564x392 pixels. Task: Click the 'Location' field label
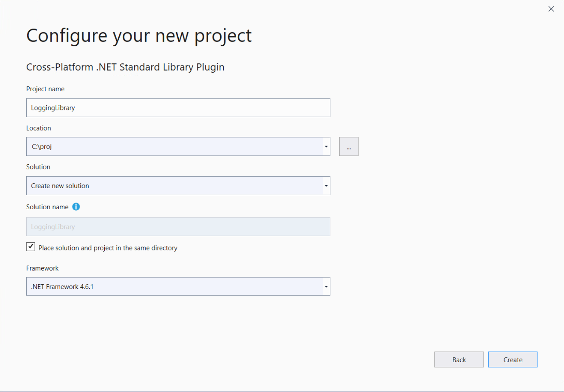39,128
